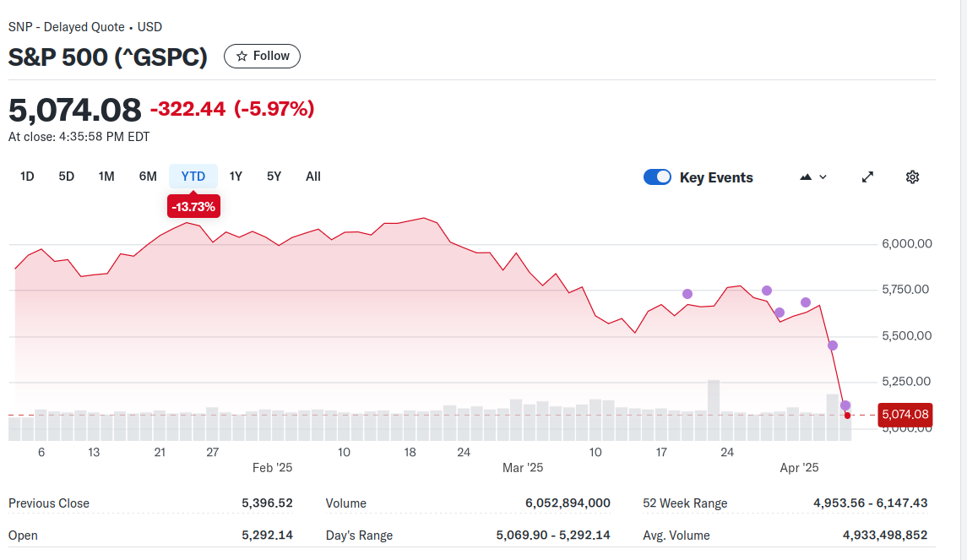Click the lowest purple key event dot
This screenshot has height=560, width=967.
(845, 405)
